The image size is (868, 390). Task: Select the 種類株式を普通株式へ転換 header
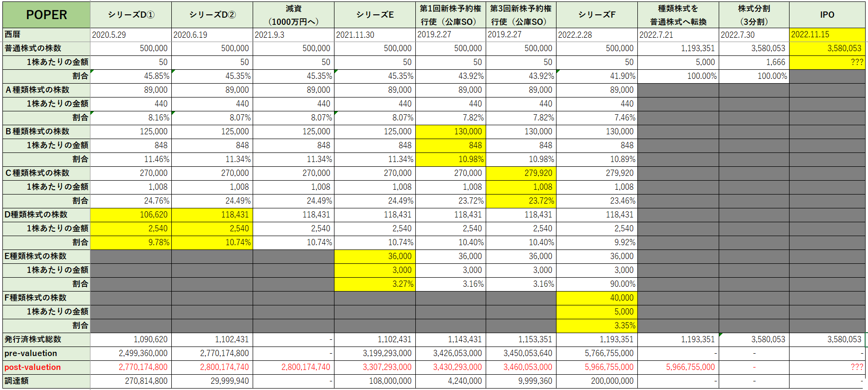(x=678, y=15)
